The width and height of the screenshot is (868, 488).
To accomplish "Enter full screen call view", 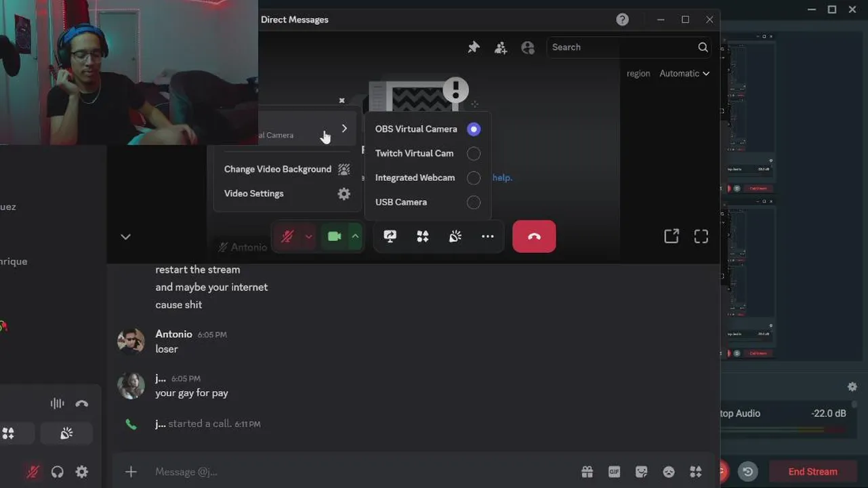I will (701, 236).
